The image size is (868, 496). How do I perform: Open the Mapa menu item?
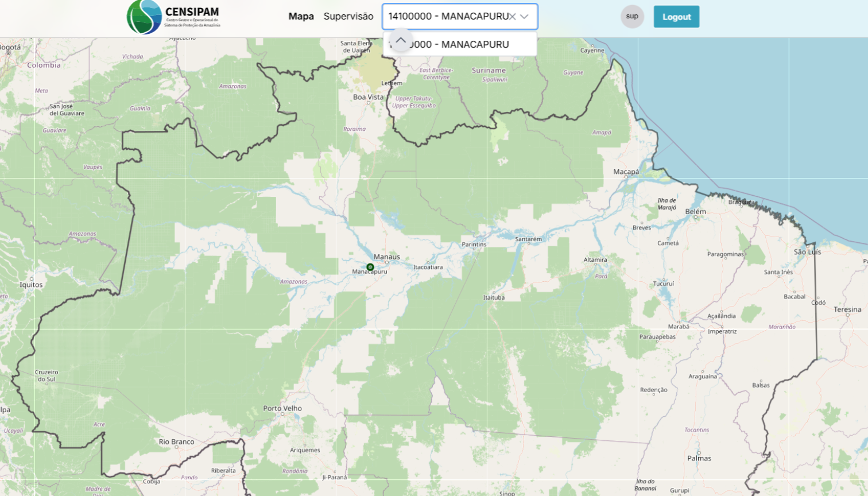point(301,17)
